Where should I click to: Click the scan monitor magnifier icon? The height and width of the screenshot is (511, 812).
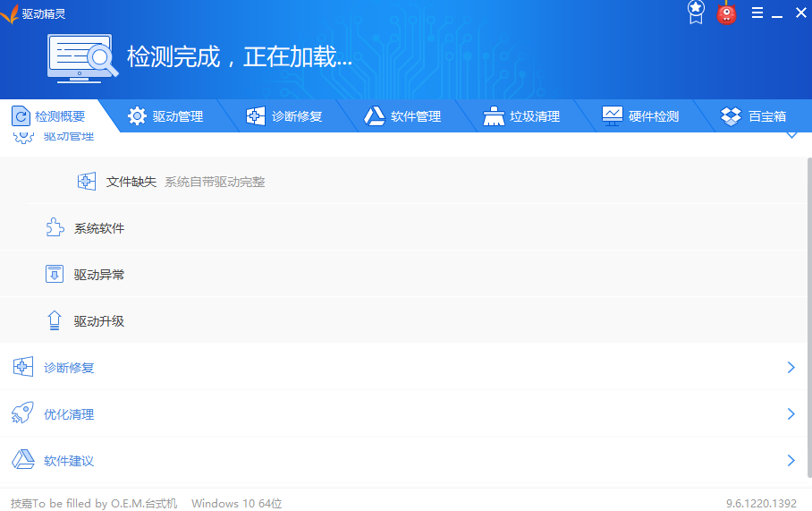(x=81, y=58)
